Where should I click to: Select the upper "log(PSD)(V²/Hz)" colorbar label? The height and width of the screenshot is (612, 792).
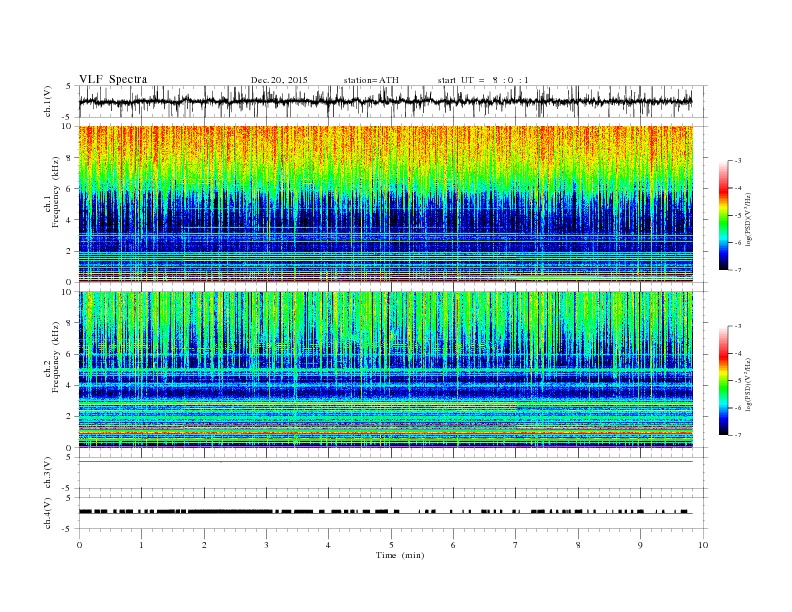(x=748, y=219)
